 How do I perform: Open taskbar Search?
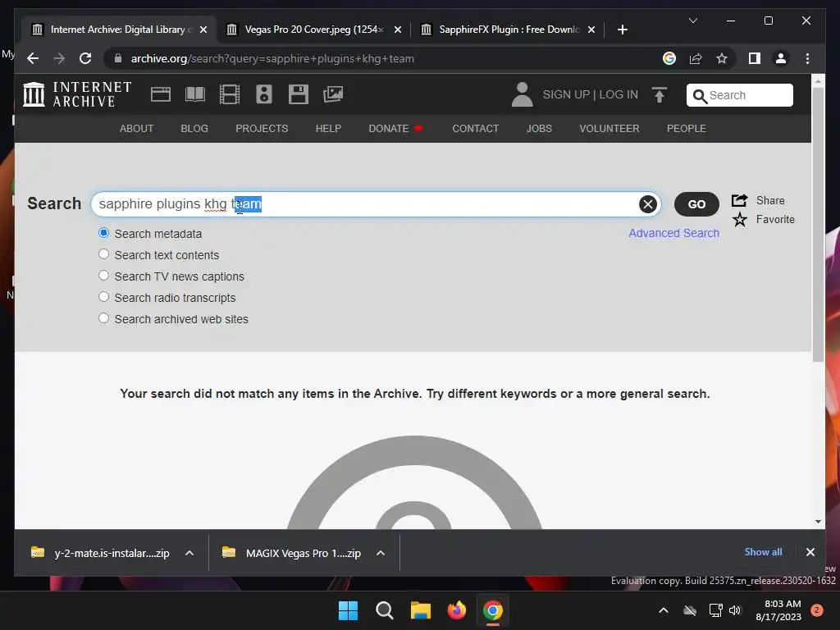point(384,610)
